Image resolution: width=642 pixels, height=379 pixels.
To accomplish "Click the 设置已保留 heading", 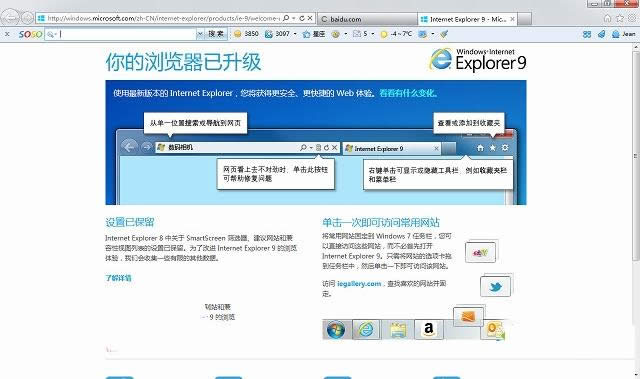I will 130,222.
